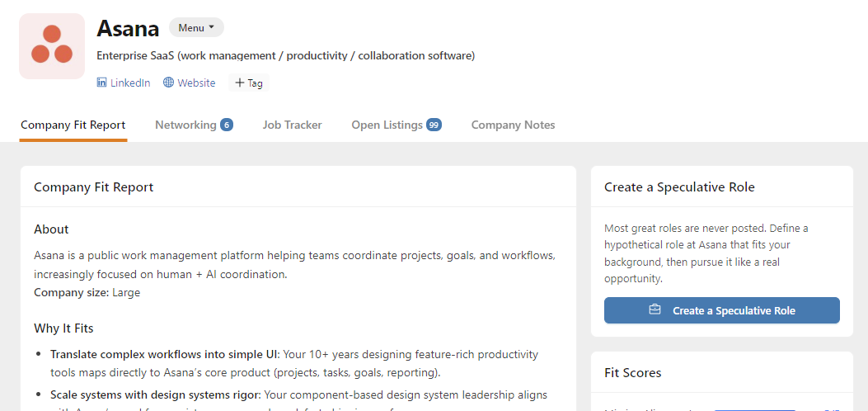Image resolution: width=868 pixels, height=411 pixels.
Task: Click the 'Company size: Large' line
Action: tap(87, 292)
